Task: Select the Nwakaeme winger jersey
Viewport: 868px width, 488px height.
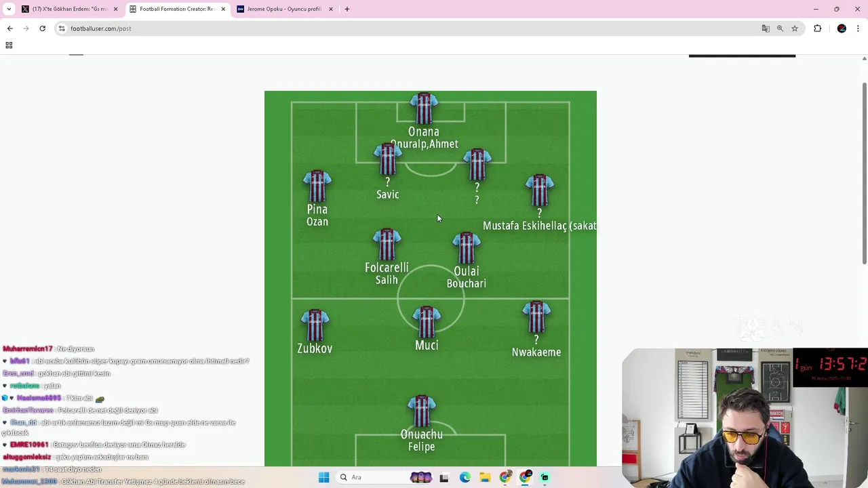Action: click(536, 318)
